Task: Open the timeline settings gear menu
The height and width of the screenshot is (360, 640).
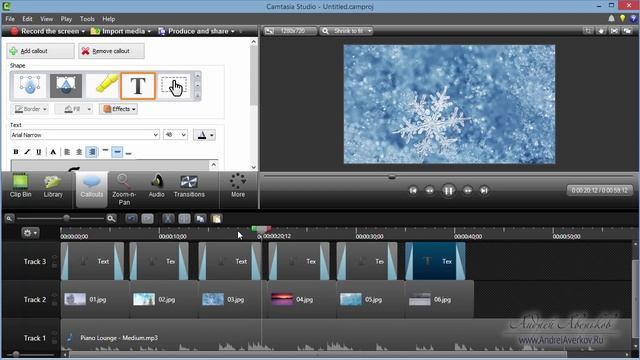Action: [30, 233]
